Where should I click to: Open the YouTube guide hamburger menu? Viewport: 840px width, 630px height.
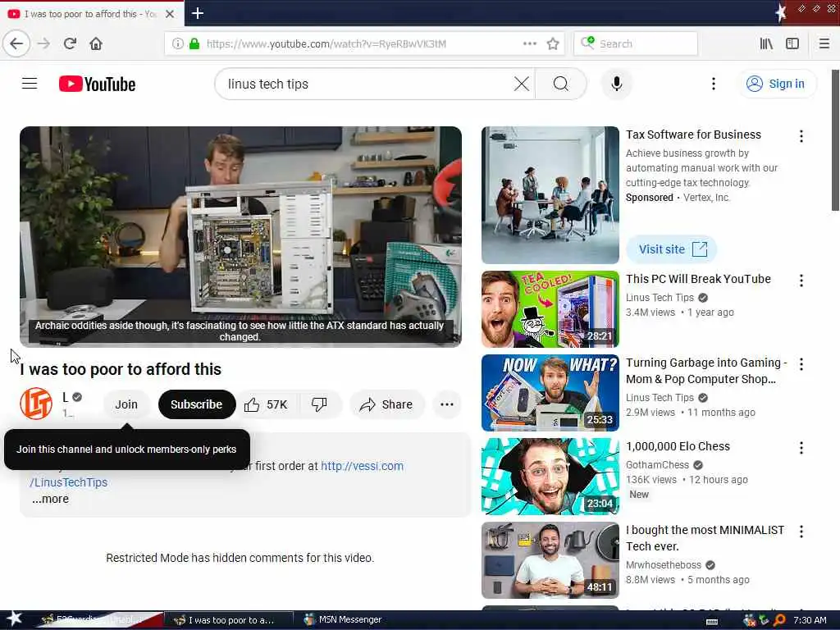tap(30, 84)
